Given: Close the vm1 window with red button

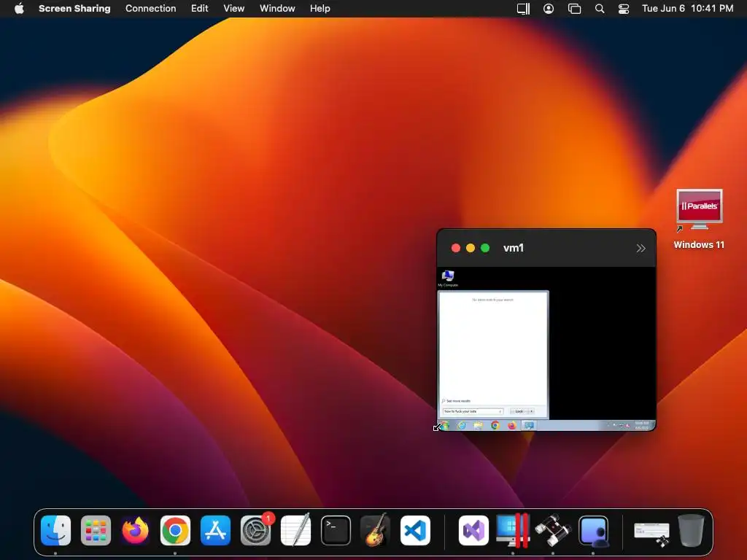Looking at the screenshot, I should (456, 248).
